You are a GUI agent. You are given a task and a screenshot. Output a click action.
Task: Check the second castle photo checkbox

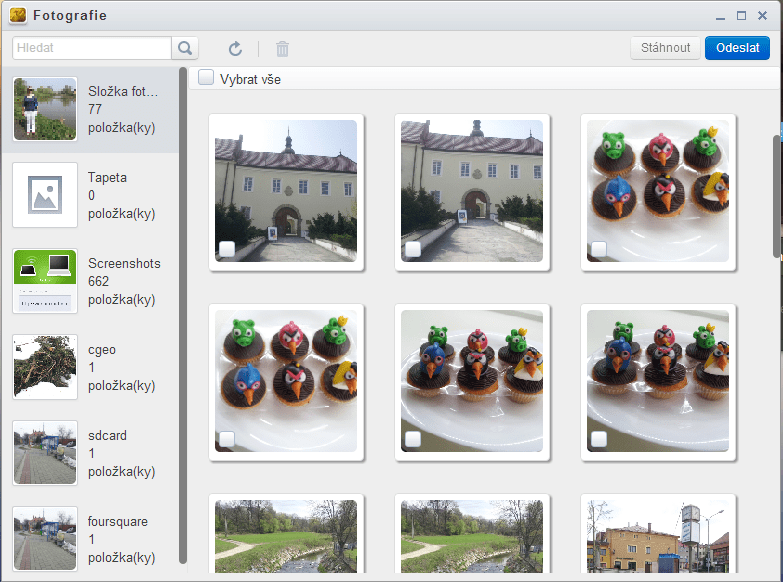pyautogui.click(x=413, y=249)
